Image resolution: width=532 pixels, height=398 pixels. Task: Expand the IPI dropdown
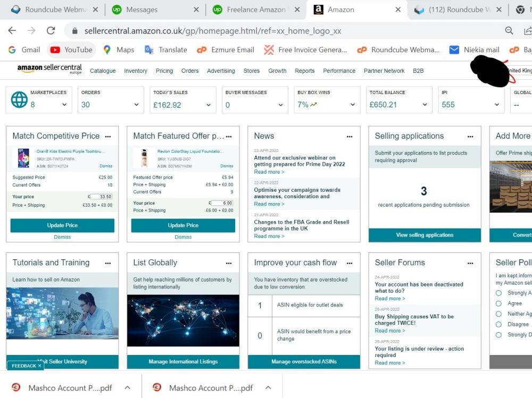497,105
